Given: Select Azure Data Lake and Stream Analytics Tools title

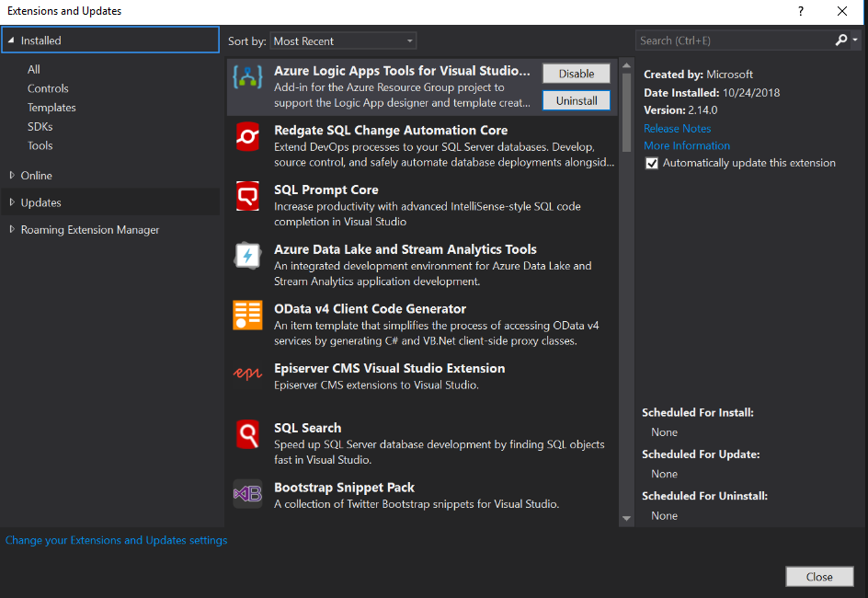Looking at the screenshot, I should point(405,249).
